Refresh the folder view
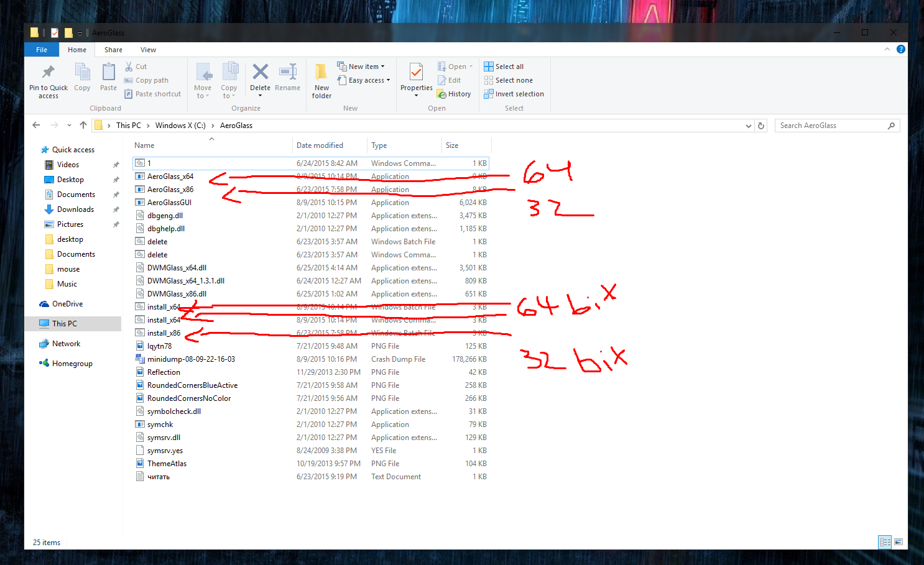This screenshot has width=924, height=565. click(761, 126)
